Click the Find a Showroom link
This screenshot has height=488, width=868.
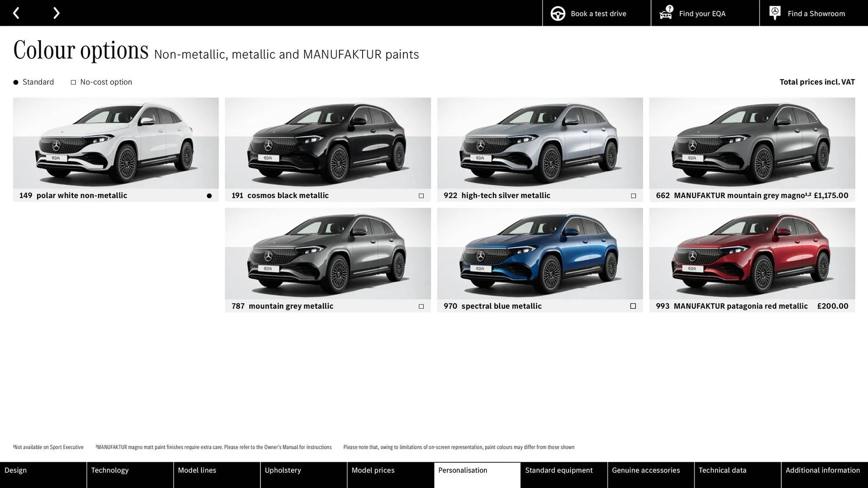click(x=816, y=13)
